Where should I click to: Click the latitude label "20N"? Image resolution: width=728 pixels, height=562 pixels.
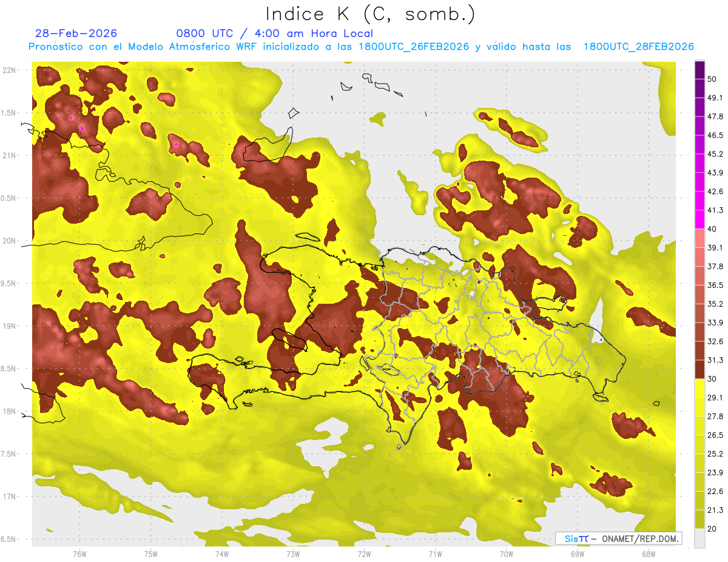click(x=10, y=241)
